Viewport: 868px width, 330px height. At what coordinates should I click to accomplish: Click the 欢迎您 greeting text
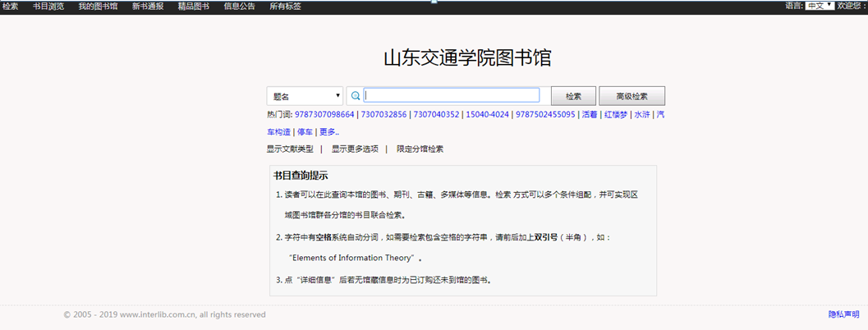pos(852,6)
